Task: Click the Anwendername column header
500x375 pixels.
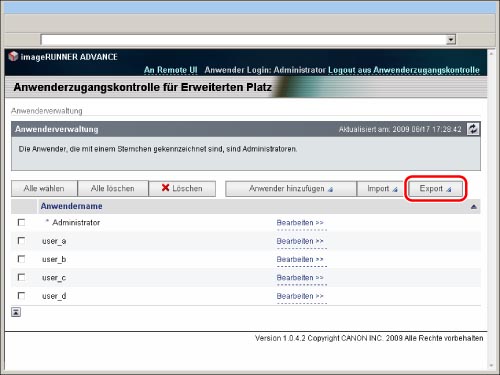Action: [x=71, y=206]
